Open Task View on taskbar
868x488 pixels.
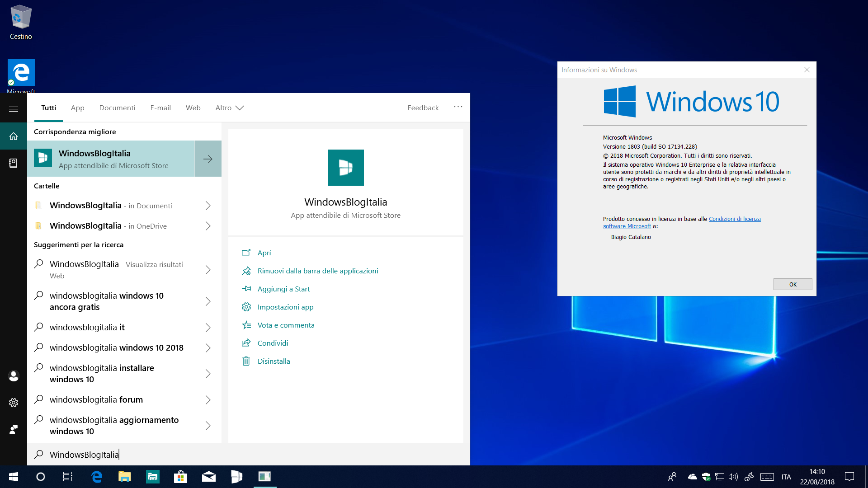[68, 477]
